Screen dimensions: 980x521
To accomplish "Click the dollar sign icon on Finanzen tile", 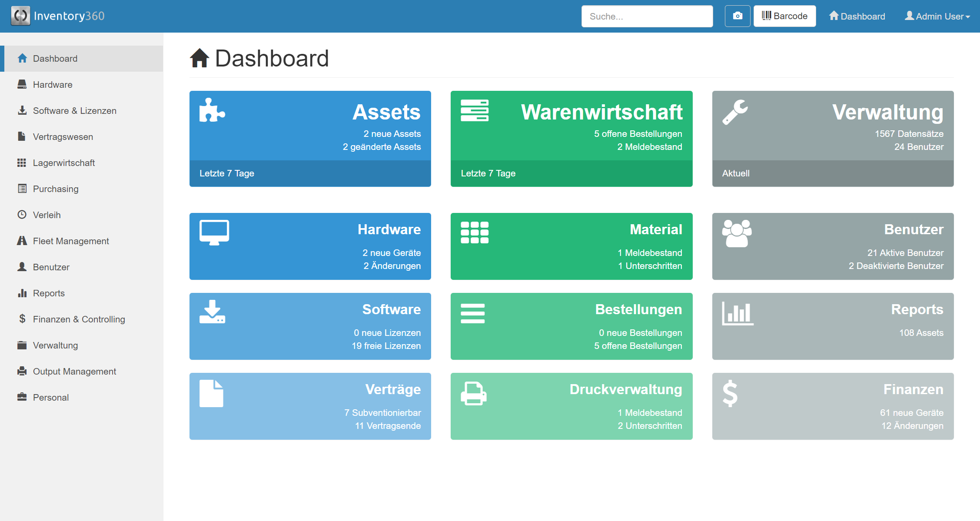I will [730, 394].
